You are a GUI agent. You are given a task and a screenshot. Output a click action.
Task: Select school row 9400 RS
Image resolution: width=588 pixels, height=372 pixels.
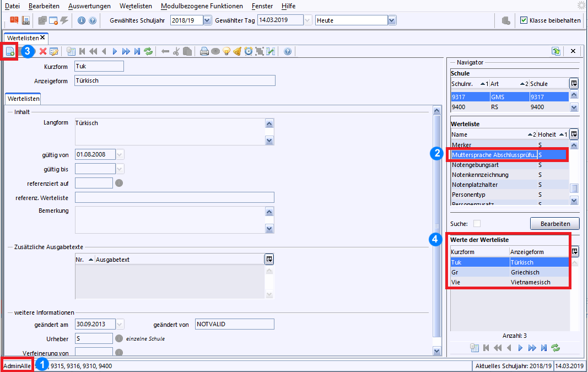click(510, 107)
